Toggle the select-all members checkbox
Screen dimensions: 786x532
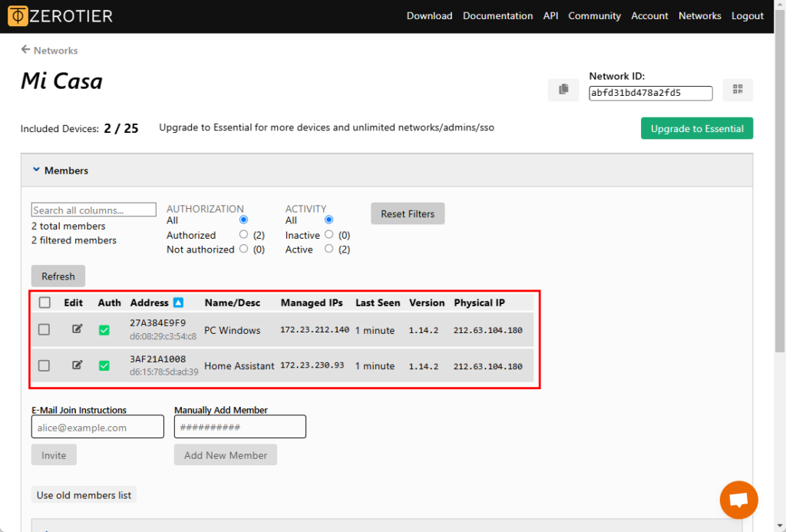[45, 303]
